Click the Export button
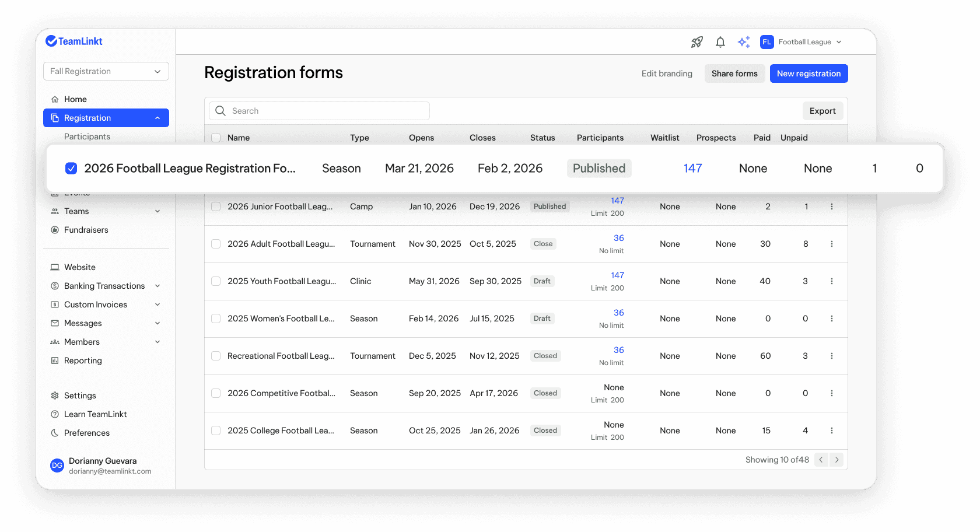This screenshot has width=980, height=532. 822,110
